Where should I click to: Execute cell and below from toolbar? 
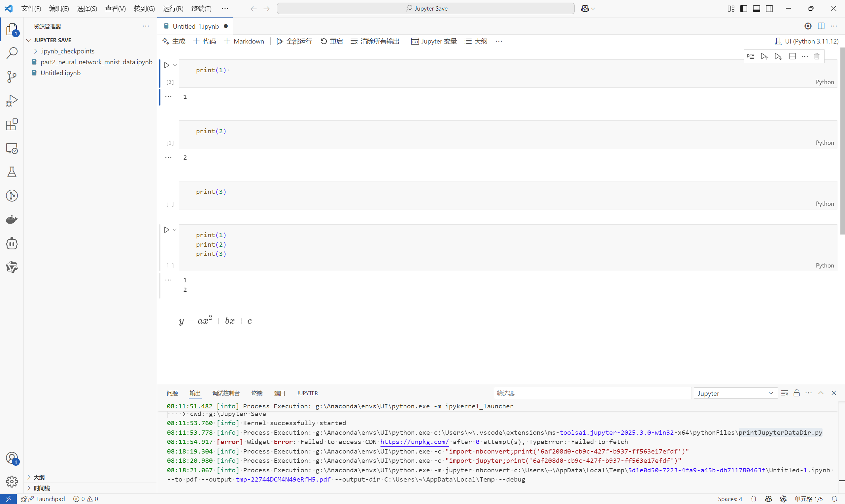(x=778, y=56)
